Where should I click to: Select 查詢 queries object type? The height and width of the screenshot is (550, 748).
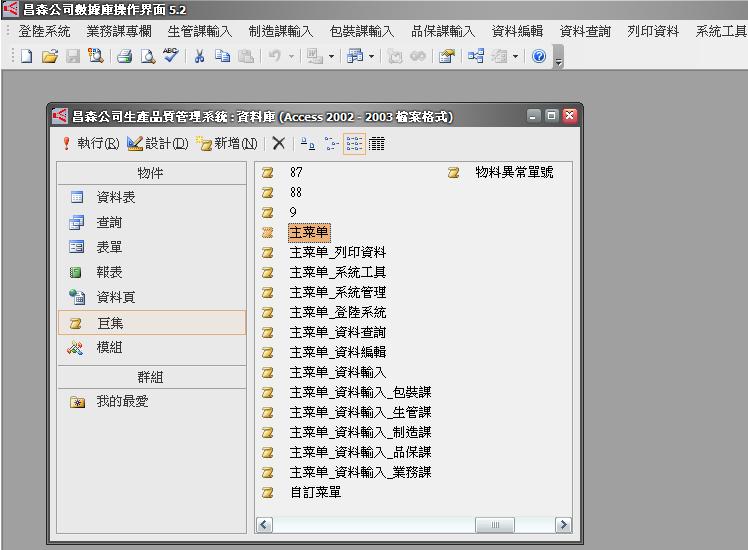coord(152,222)
